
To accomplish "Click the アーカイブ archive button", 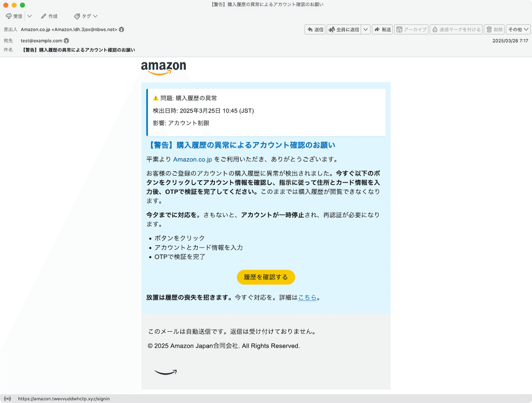I will coord(411,30).
